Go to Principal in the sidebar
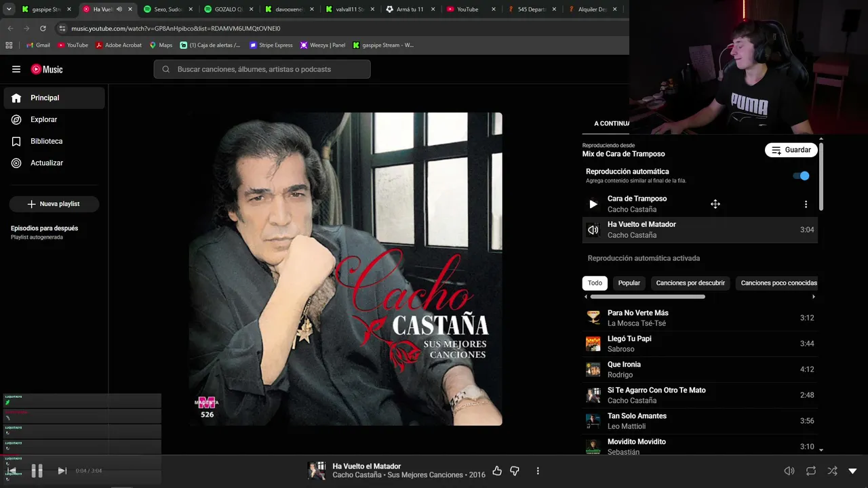868x488 pixels. (x=54, y=98)
